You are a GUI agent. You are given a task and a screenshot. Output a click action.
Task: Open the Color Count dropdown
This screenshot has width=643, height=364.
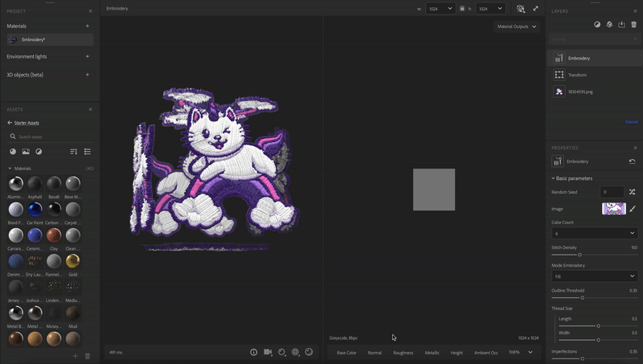595,233
